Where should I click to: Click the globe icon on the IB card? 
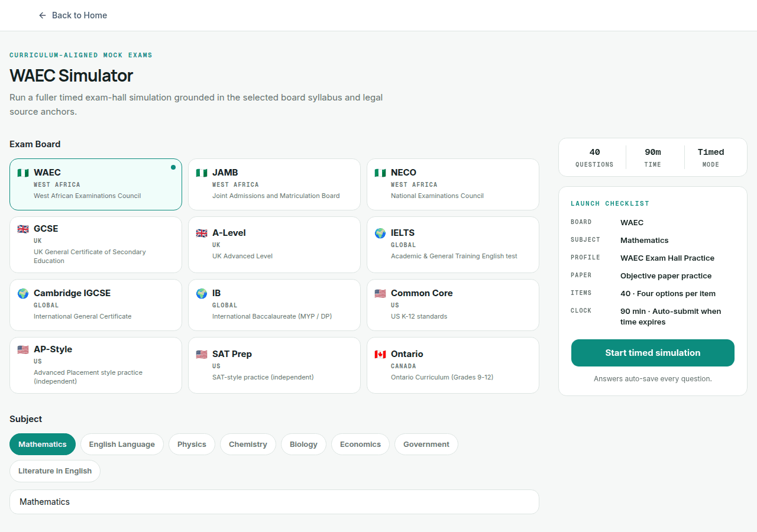pos(202,293)
